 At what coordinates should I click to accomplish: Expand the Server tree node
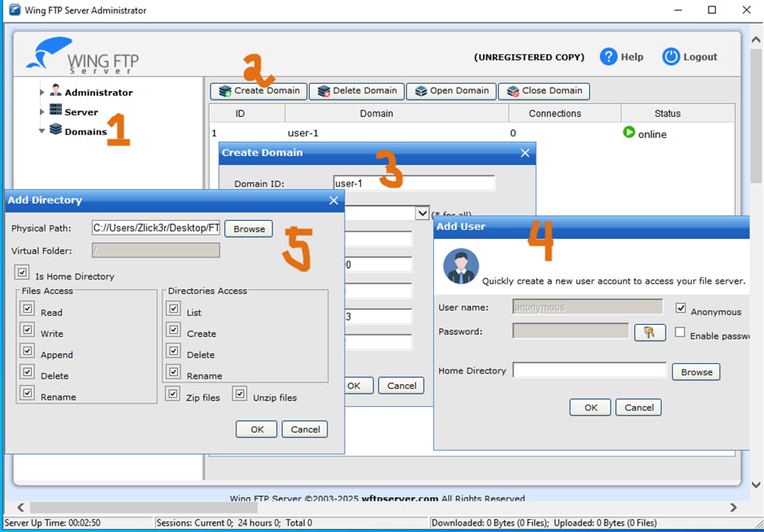[x=42, y=111]
